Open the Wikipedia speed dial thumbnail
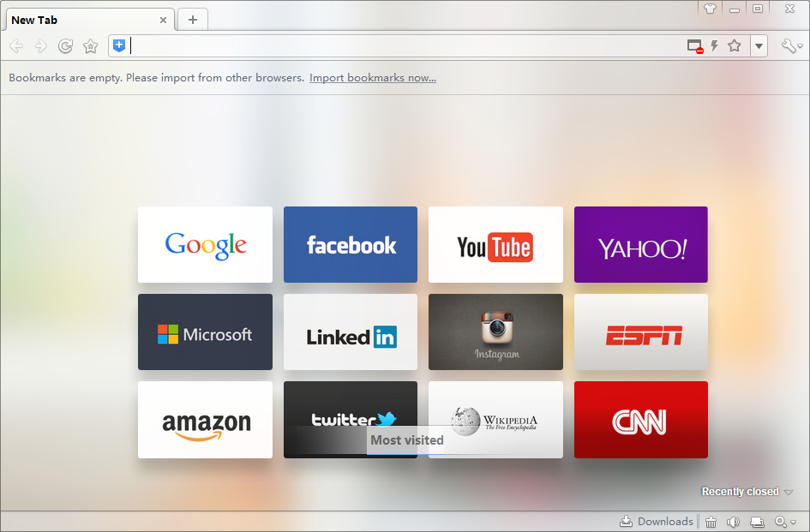This screenshot has height=532, width=810. [495, 420]
